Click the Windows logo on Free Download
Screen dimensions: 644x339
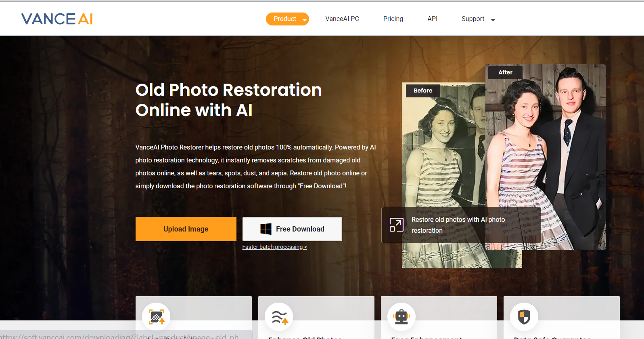coord(266,229)
